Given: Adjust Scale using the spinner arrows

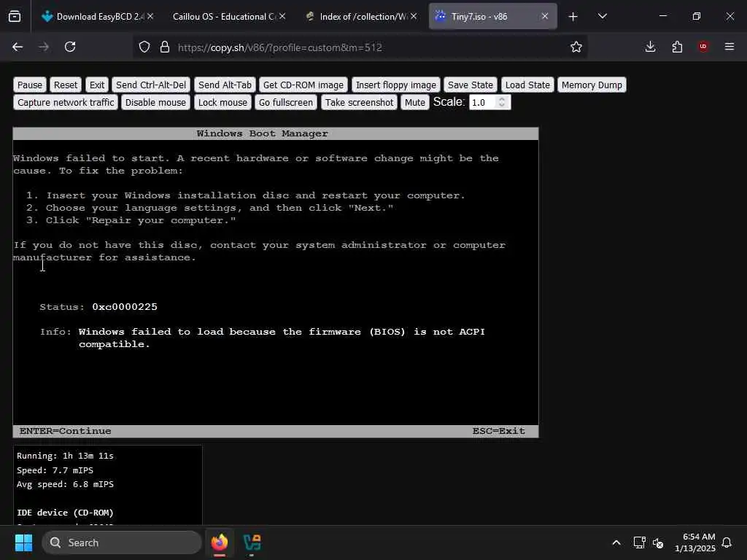Looking at the screenshot, I should 502,102.
